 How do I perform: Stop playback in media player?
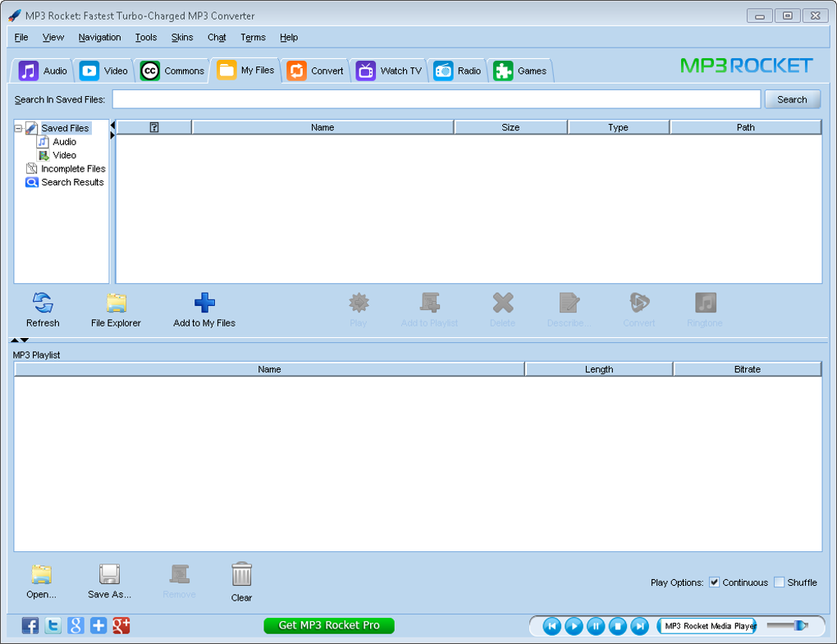pyautogui.click(x=618, y=626)
